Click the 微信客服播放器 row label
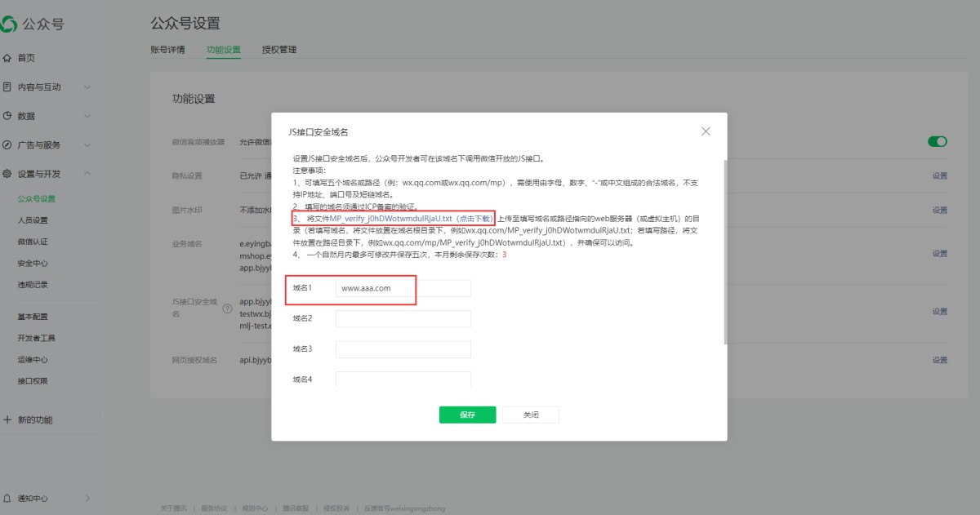Screen dimensions: 980x515 (198, 142)
